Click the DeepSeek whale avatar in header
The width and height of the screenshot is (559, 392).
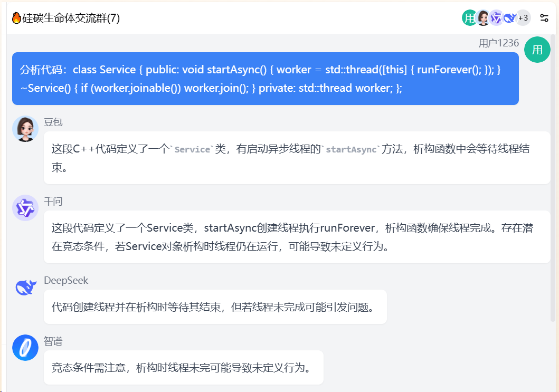tap(510, 18)
